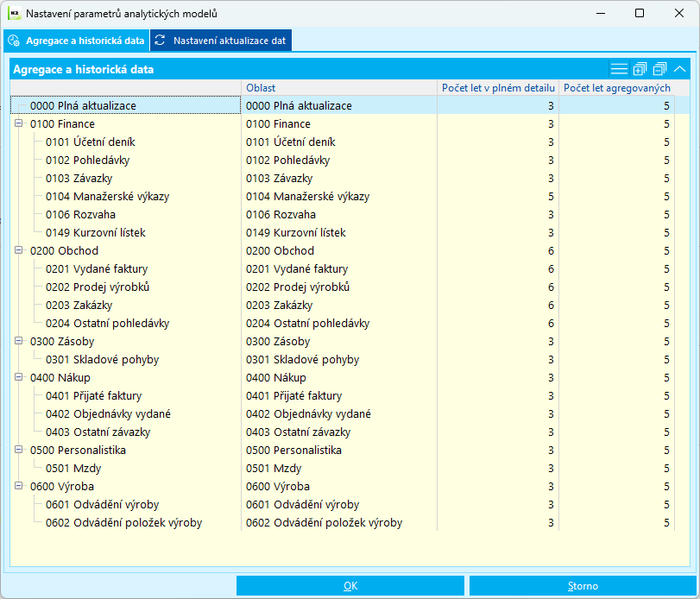Click the K2 application icon in title bar

15,14
